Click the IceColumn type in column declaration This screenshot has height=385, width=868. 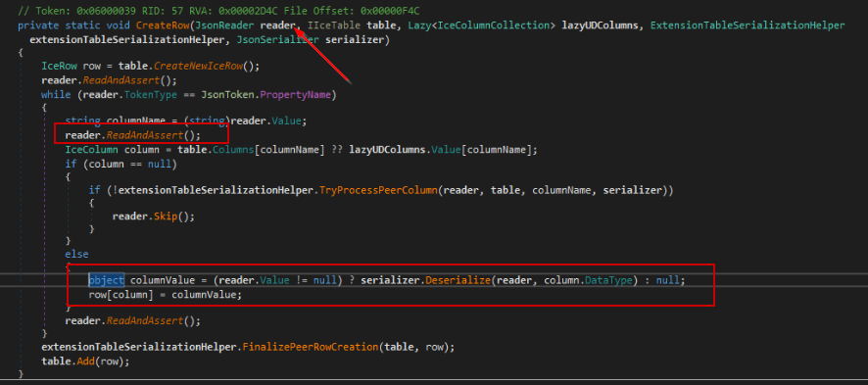click(x=92, y=150)
